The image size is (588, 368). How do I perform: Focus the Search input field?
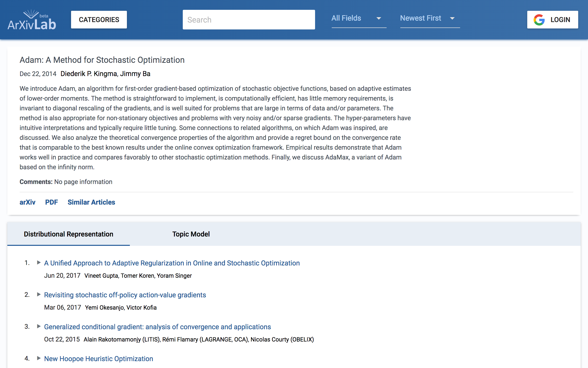point(249,20)
